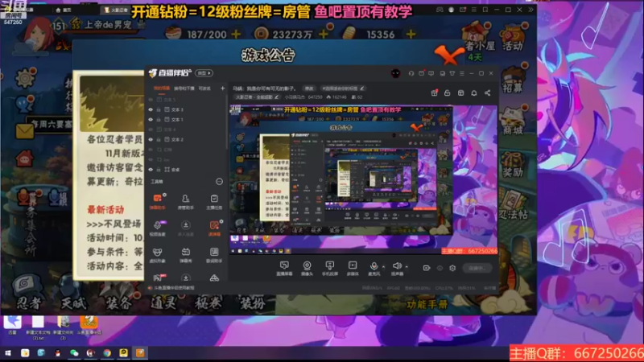
Task: Open the streaming tutorial link at bottom-left
Action: (x=171, y=288)
